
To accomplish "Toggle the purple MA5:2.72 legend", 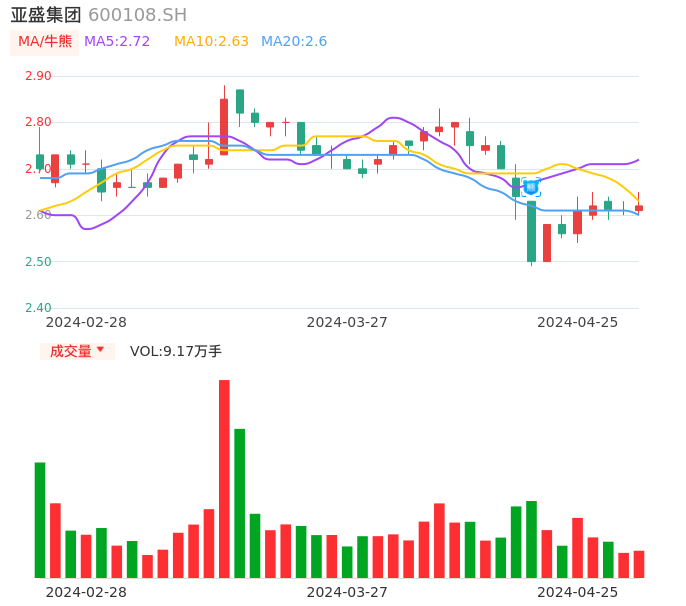I will coord(117,42).
